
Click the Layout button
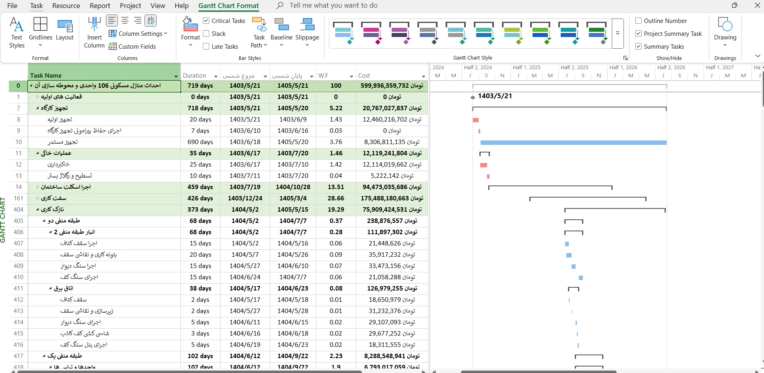[x=64, y=30]
